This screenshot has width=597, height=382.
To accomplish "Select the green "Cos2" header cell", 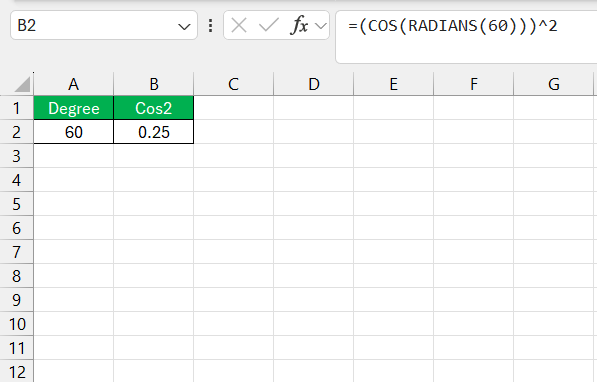I will click(154, 108).
